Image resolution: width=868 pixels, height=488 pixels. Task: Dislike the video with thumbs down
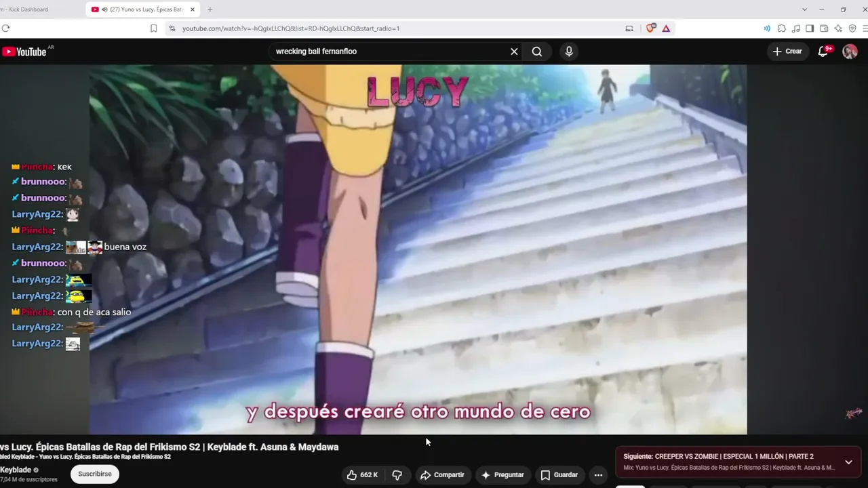point(397,475)
